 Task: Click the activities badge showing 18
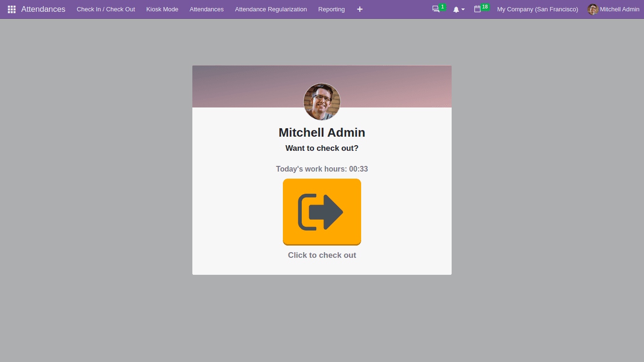pos(484,6)
